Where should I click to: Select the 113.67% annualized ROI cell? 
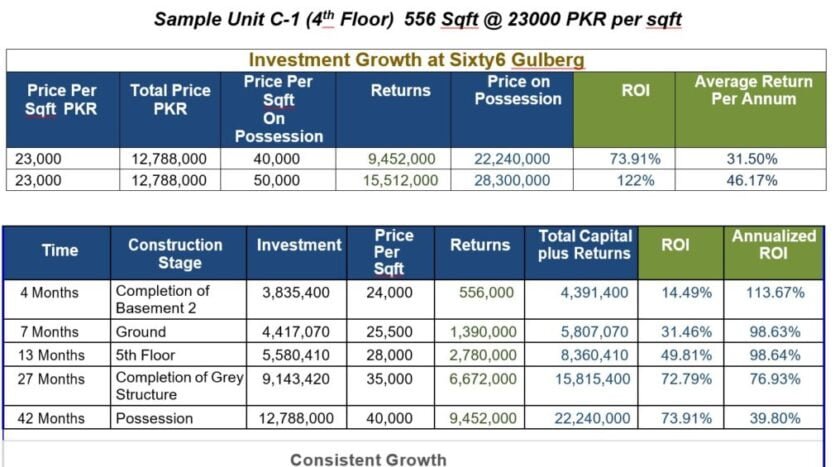coord(776,292)
